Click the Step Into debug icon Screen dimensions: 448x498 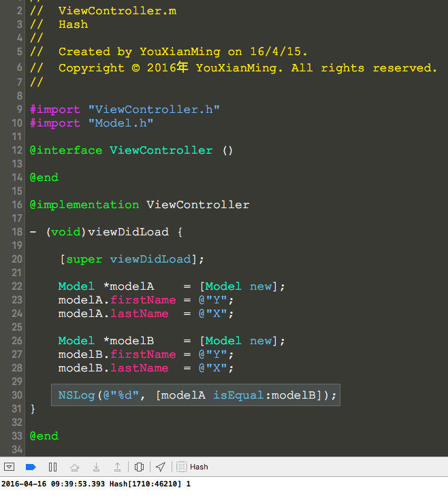point(96,467)
